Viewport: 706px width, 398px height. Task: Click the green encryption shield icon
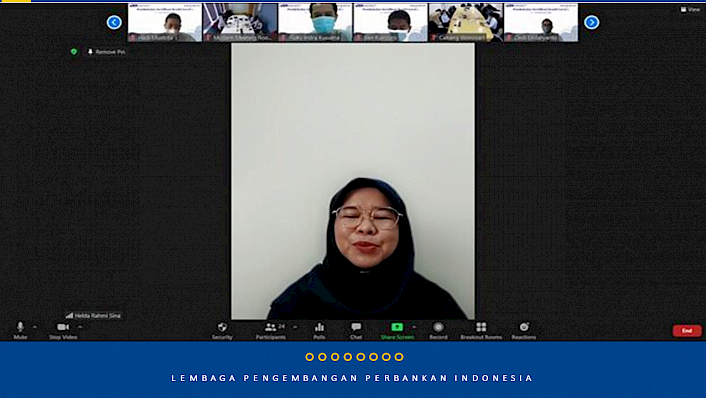tap(74, 52)
